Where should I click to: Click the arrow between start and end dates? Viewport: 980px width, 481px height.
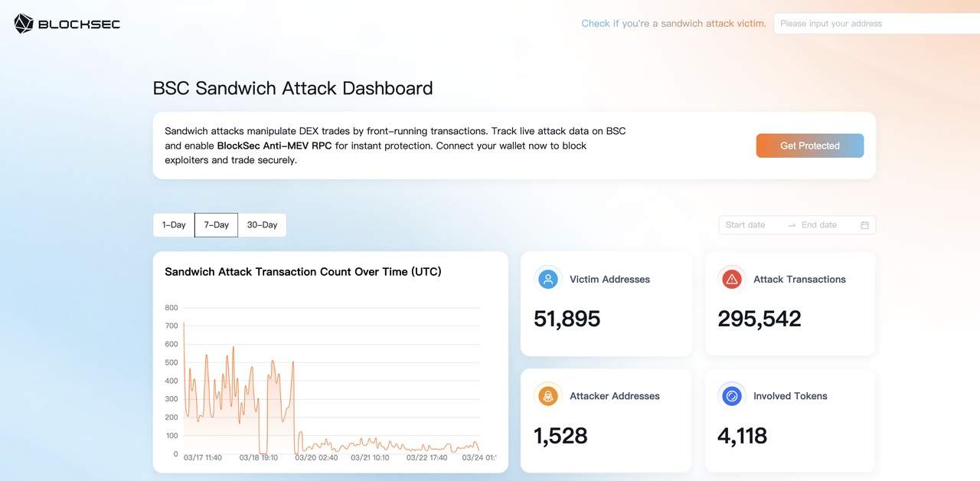pyautogui.click(x=792, y=225)
